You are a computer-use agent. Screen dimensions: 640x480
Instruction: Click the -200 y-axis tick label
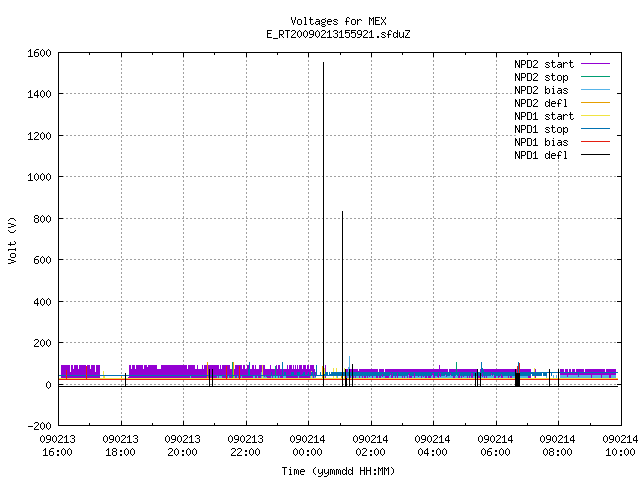coord(39,426)
